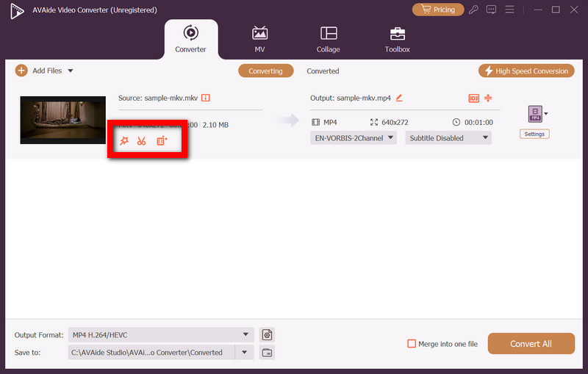Enable High Speed Conversion
This screenshot has height=374, width=588.
526,71
